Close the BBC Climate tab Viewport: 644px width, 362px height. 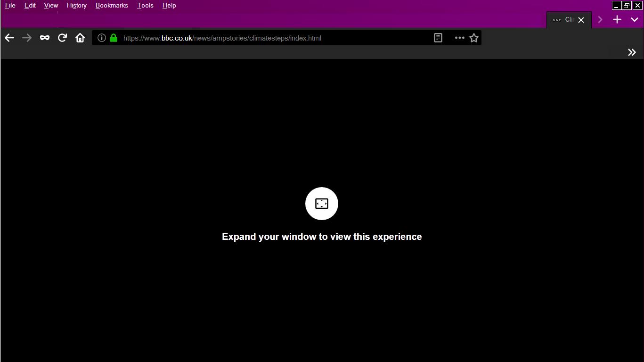[x=581, y=20]
